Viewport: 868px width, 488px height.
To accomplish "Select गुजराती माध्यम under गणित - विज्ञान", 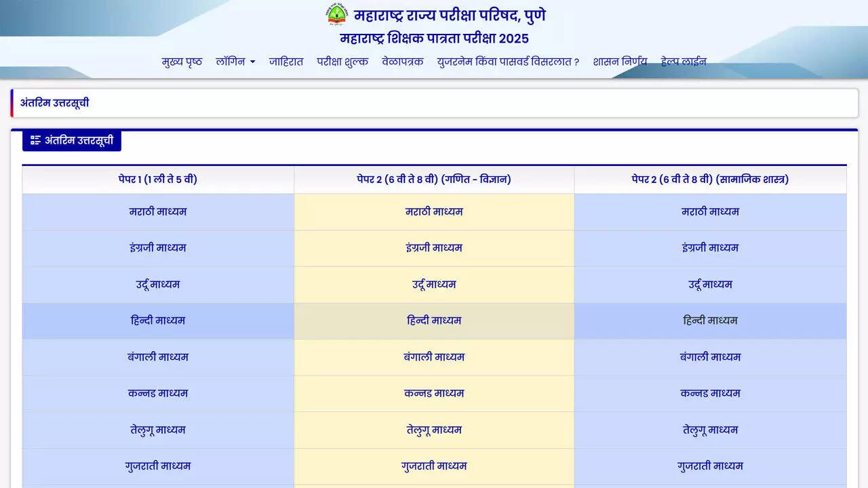I will tap(434, 466).
